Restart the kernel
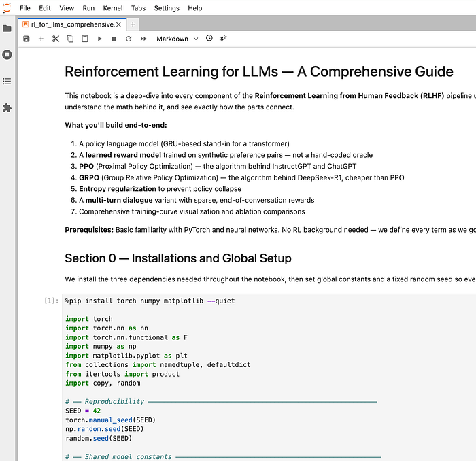The width and height of the screenshot is (476, 461). [129, 39]
